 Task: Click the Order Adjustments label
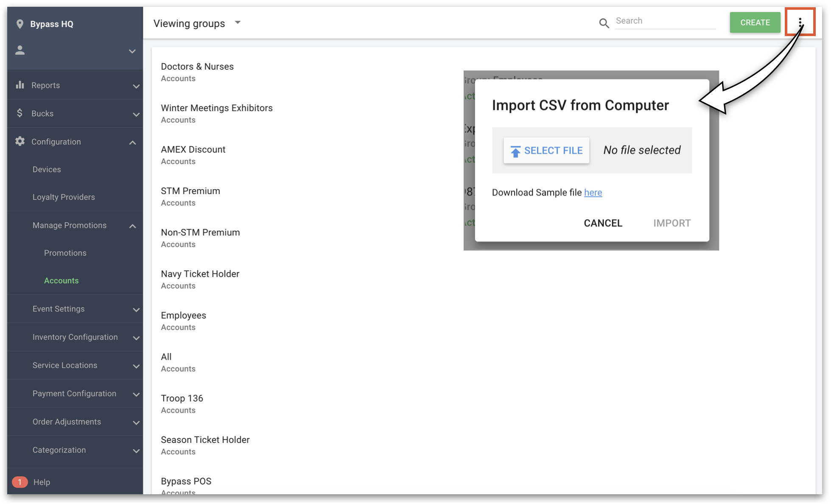pyautogui.click(x=67, y=422)
